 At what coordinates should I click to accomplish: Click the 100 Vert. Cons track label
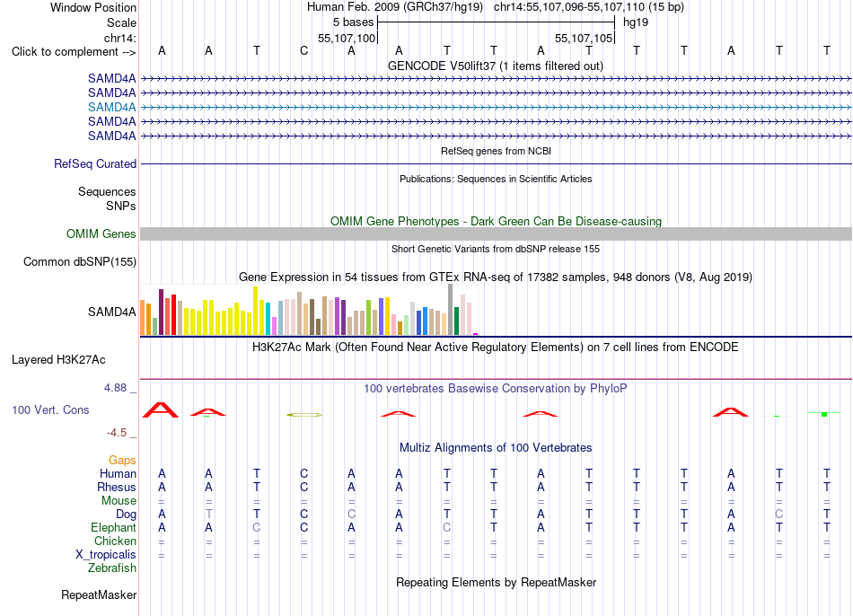50,409
